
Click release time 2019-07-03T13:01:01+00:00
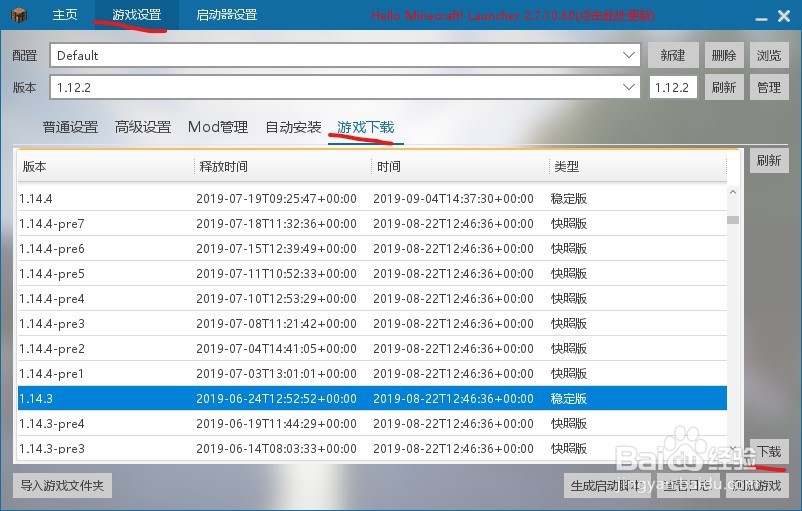276,374
